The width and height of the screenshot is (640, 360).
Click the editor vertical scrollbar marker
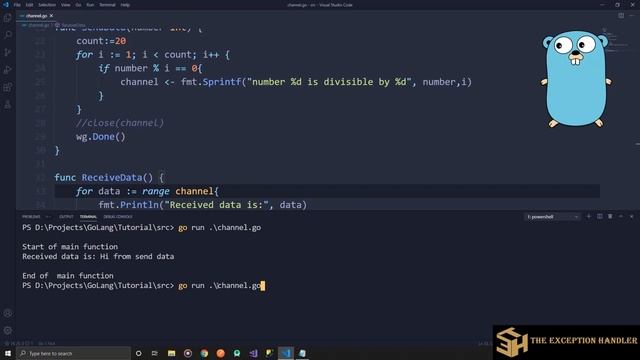(638, 144)
